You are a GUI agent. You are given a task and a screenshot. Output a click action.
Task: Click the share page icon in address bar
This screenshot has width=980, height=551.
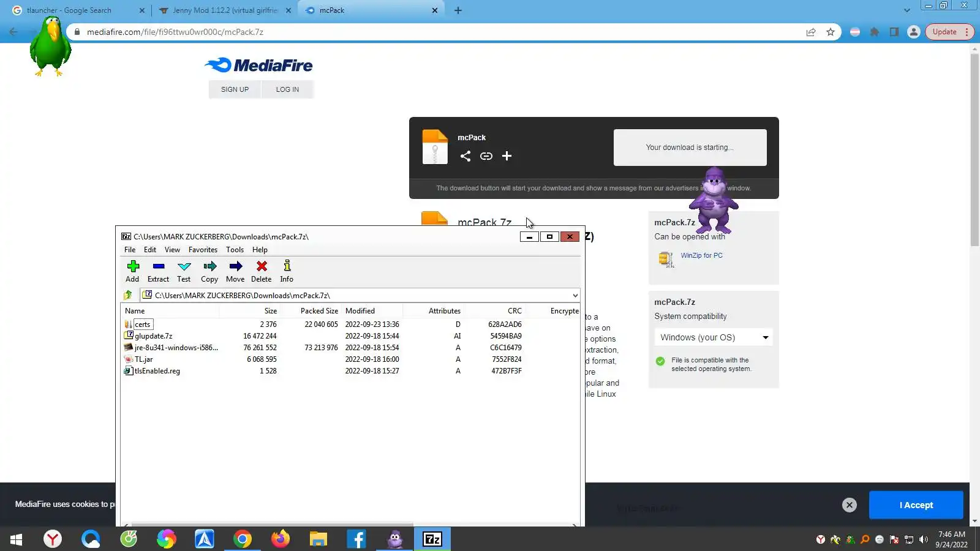[x=811, y=32]
